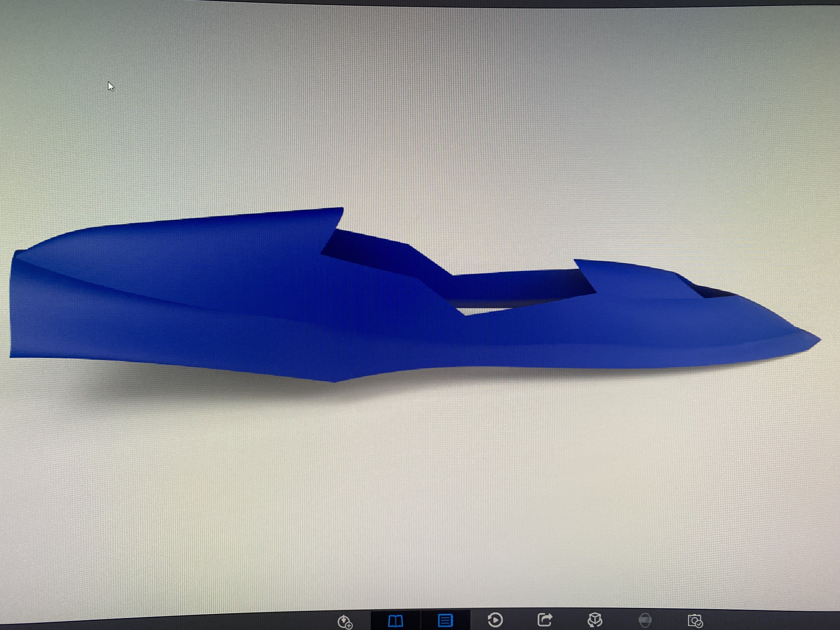Click the greyed-out VR headset icon
The image size is (840, 630).
(x=645, y=620)
